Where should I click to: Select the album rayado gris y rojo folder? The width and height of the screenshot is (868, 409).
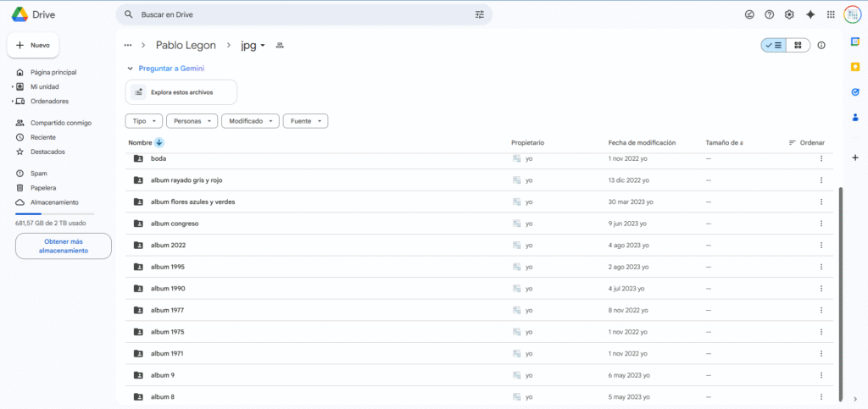coord(480,180)
